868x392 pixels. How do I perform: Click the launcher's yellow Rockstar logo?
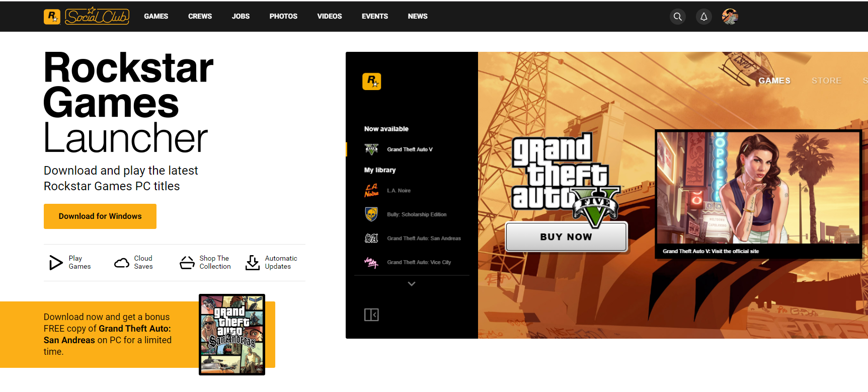pyautogui.click(x=372, y=81)
